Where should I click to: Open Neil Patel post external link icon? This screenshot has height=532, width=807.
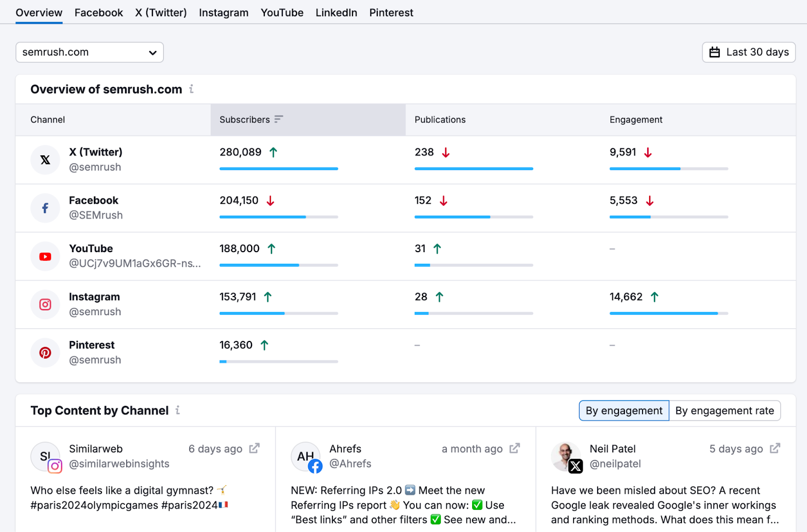pyautogui.click(x=775, y=448)
